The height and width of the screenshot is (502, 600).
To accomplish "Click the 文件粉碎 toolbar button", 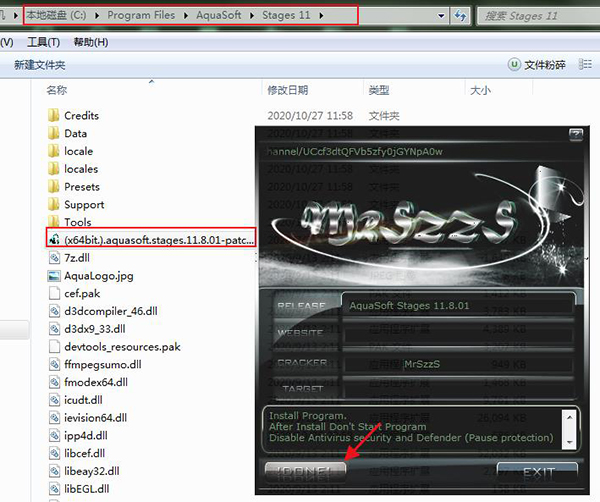I will tap(536, 65).
